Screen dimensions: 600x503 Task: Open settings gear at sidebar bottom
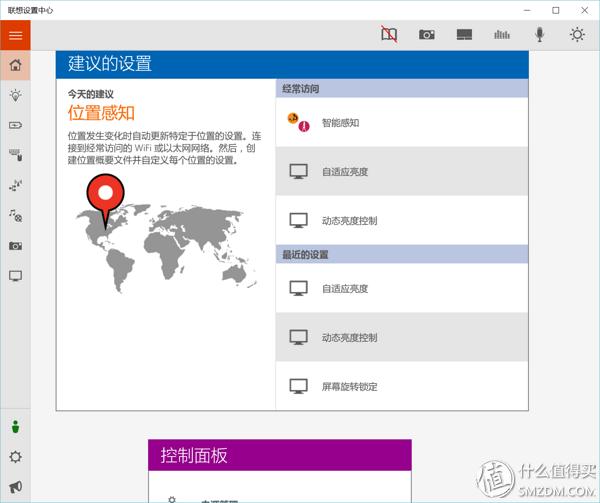[x=15, y=457]
